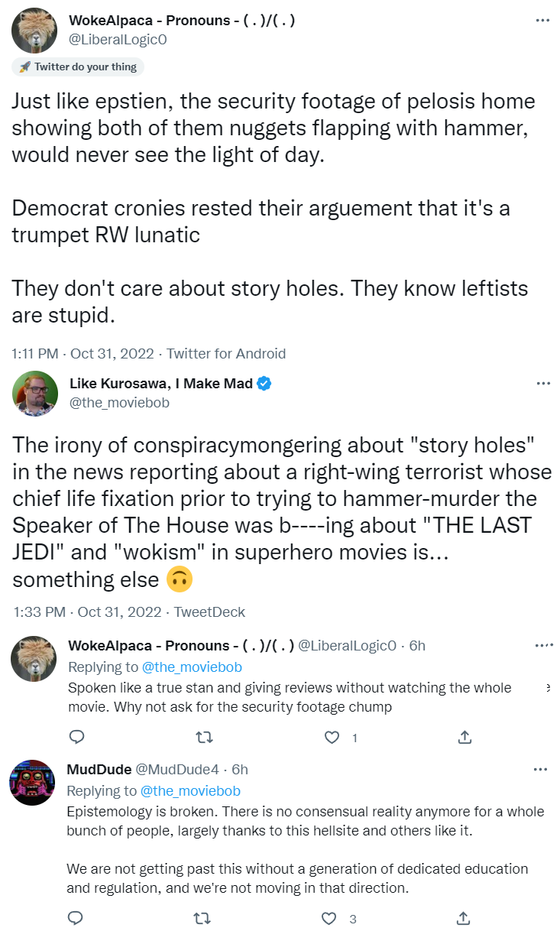Click the @LiberalLogic0 handle at top
This screenshot has height=931, width=560.
(x=118, y=39)
